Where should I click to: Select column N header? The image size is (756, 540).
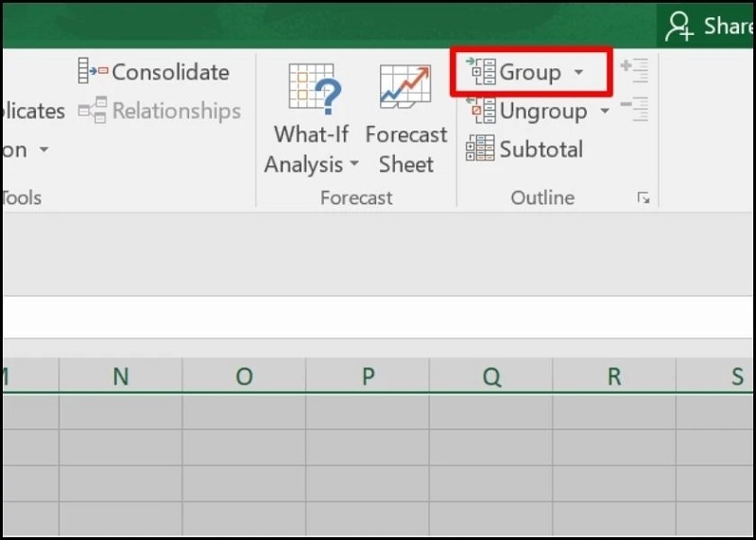(x=121, y=376)
